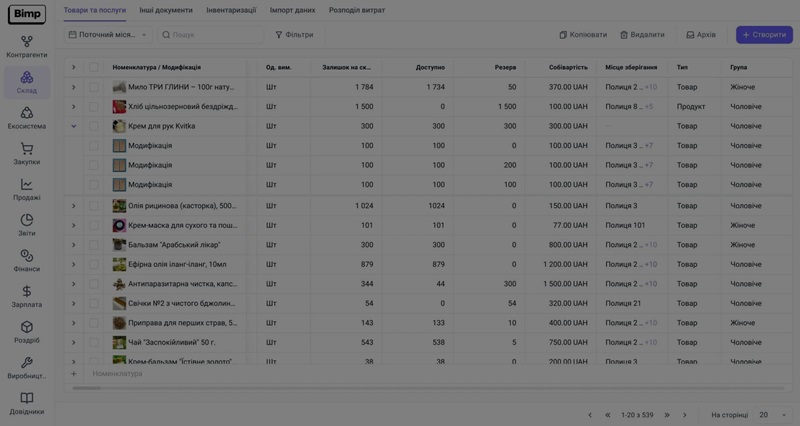The width and height of the screenshot is (800, 426).
Task: Click the Створити button
Action: click(764, 35)
